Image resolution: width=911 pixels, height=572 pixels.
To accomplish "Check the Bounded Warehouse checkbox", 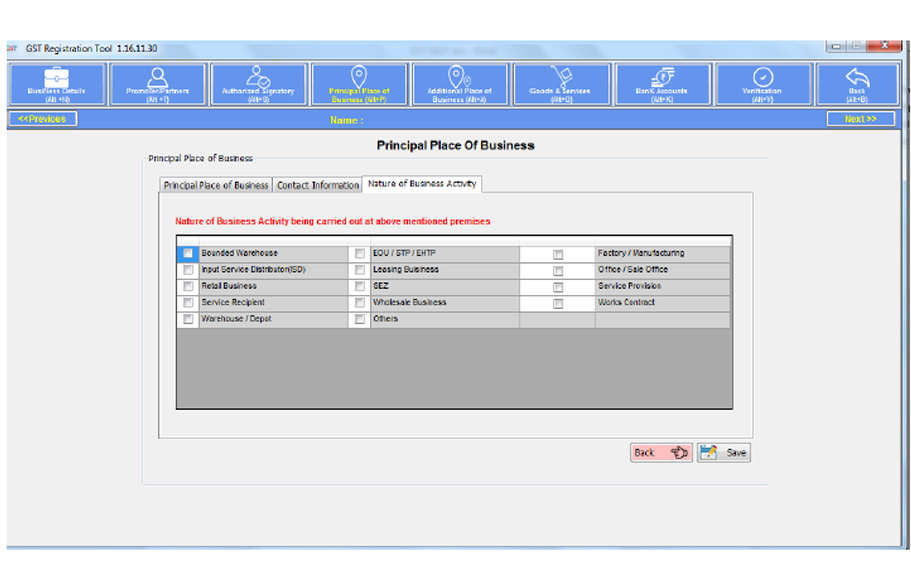I will pos(188,254).
